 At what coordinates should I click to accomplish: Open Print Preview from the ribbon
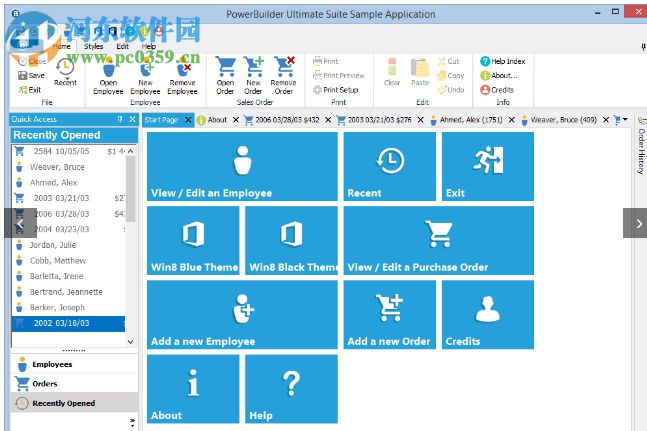pos(339,75)
